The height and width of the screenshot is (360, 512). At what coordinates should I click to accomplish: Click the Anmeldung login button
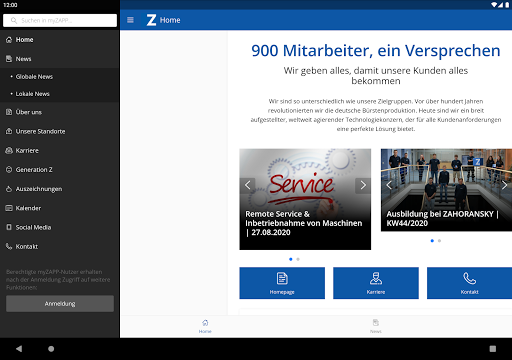point(60,304)
